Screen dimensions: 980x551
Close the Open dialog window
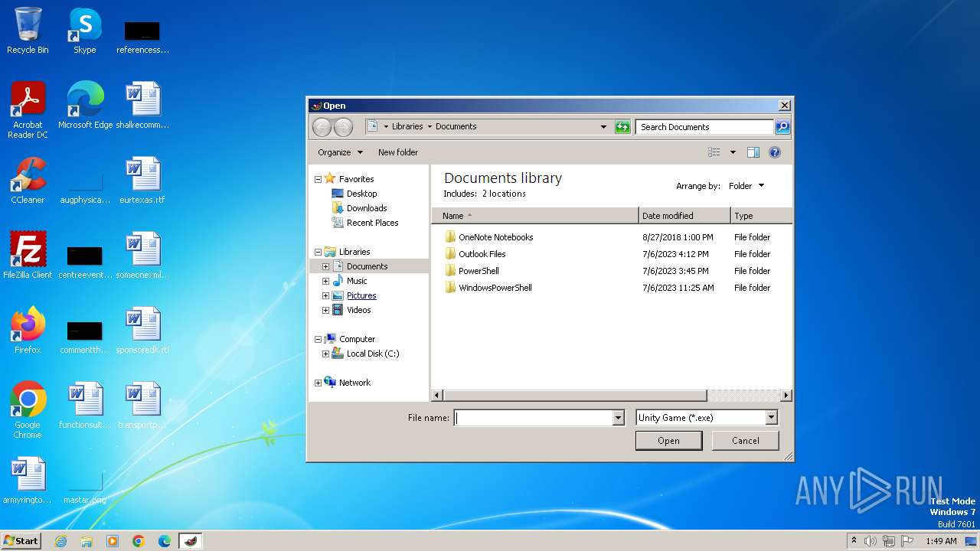tap(784, 106)
